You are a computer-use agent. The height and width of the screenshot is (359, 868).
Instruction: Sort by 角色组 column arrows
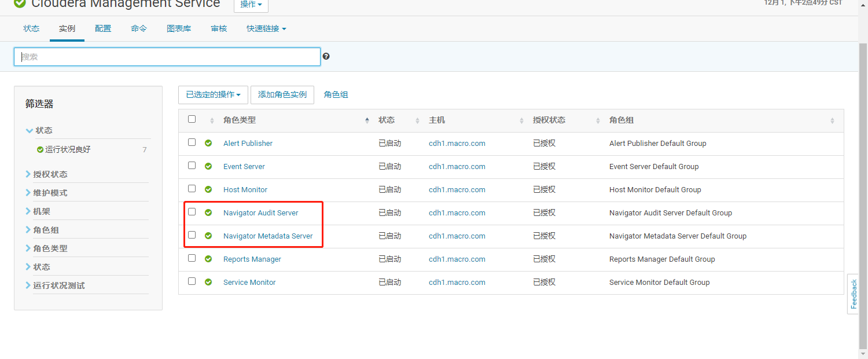(832, 120)
